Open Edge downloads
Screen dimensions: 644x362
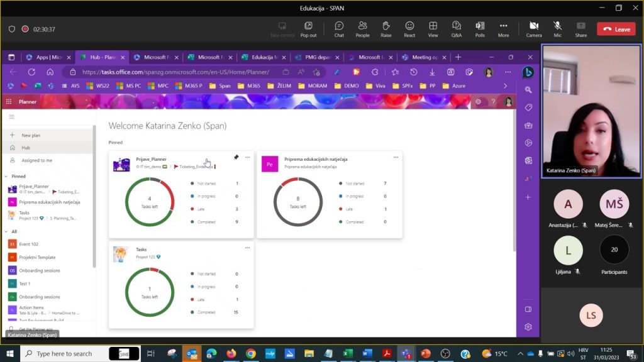[x=432, y=72]
